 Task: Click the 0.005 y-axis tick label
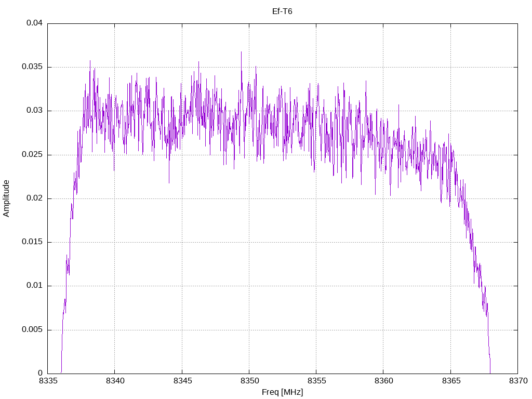(32, 329)
